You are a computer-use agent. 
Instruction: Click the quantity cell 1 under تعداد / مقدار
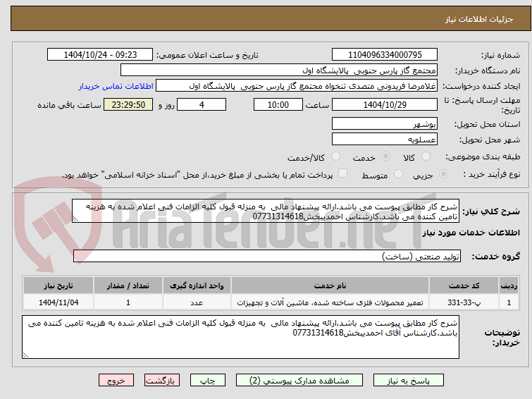(128, 302)
